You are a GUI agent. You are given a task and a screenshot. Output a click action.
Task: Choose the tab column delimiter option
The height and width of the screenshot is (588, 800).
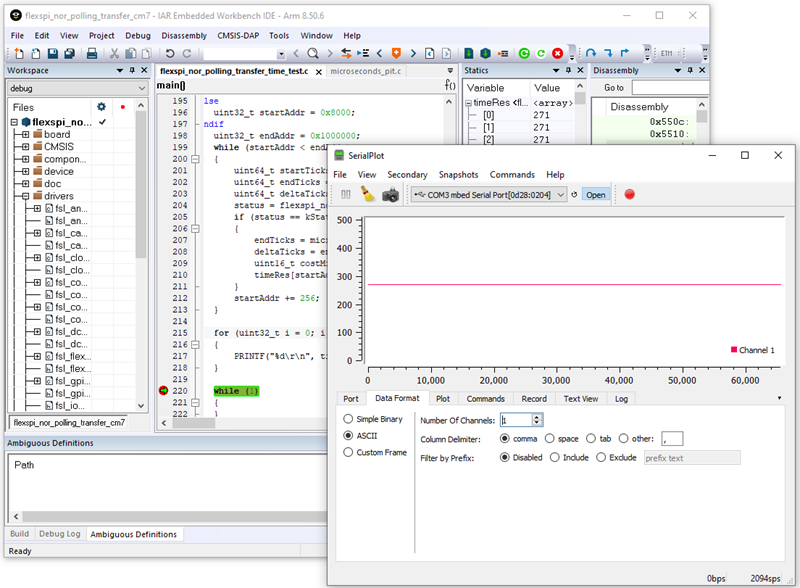click(591, 438)
